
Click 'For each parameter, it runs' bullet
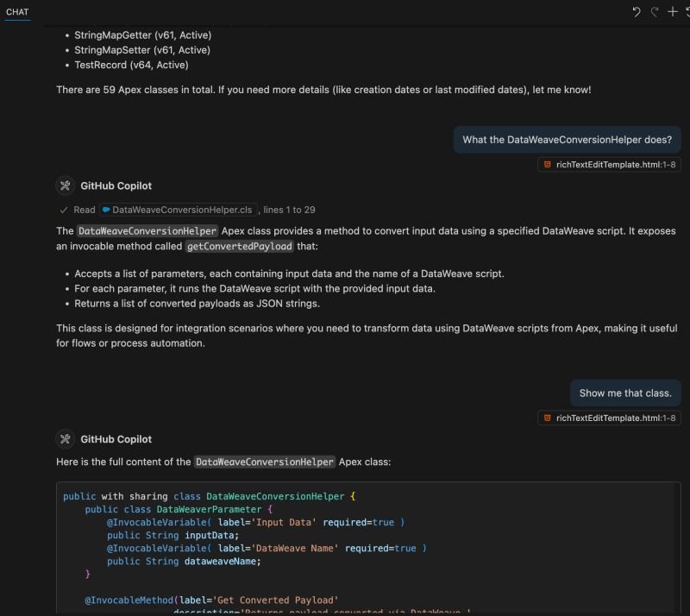pyautogui.click(x=254, y=288)
